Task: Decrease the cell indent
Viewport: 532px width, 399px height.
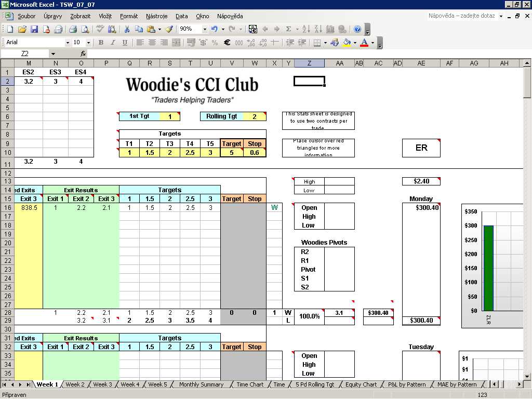Action: (290, 43)
